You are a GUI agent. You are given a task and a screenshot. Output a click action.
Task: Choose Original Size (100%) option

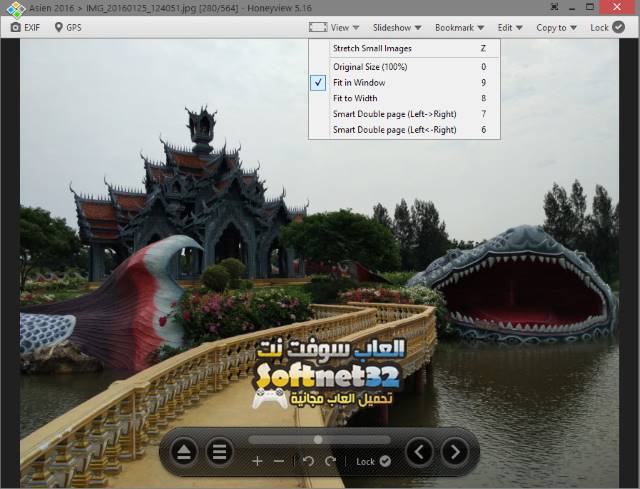coord(404,67)
